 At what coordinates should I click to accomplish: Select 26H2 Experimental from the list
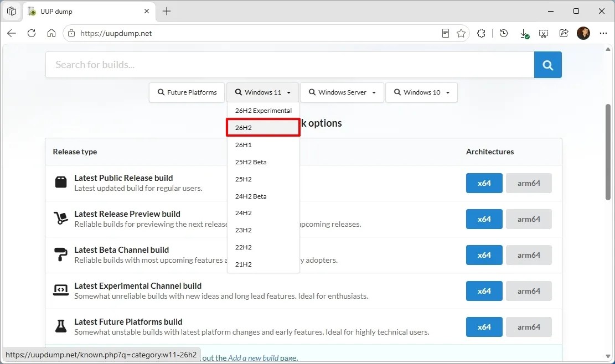coord(263,111)
